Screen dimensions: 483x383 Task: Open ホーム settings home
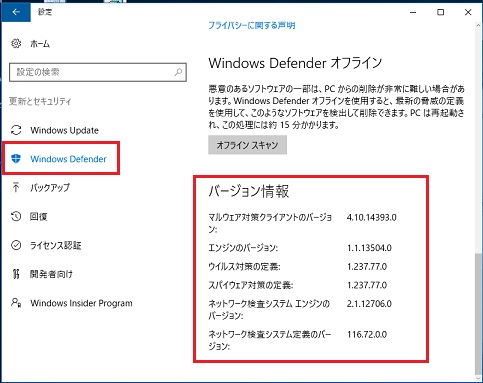(40, 44)
